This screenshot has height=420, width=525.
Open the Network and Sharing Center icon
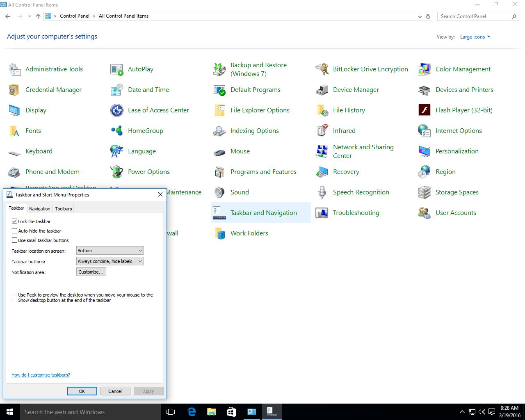[322, 151]
